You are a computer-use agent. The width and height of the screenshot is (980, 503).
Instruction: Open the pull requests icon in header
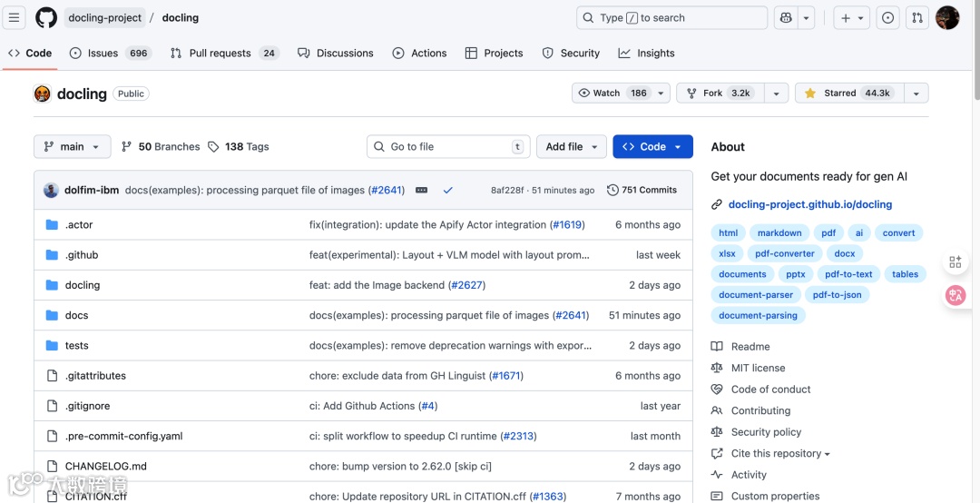(x=916, y=18)
